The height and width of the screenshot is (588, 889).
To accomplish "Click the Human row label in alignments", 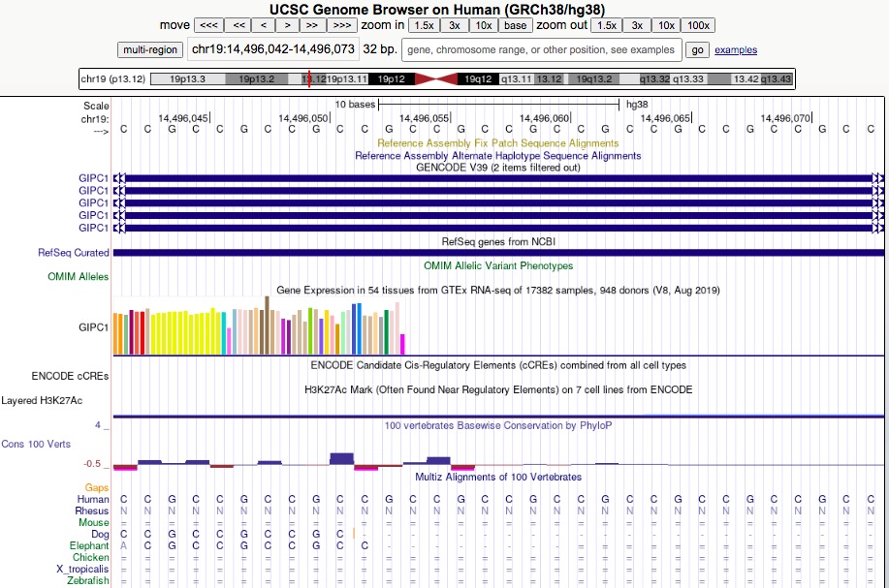I will (93, 499).
